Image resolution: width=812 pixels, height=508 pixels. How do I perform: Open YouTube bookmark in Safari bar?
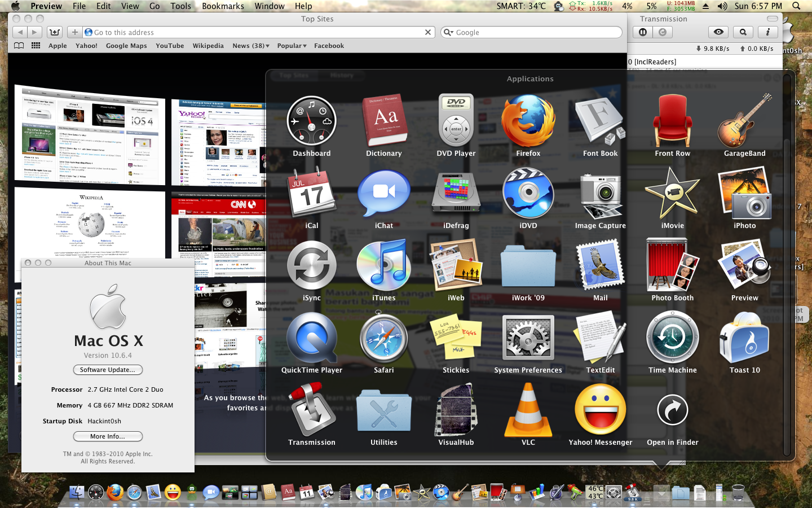pyautogui.click(x=170, y=46)
